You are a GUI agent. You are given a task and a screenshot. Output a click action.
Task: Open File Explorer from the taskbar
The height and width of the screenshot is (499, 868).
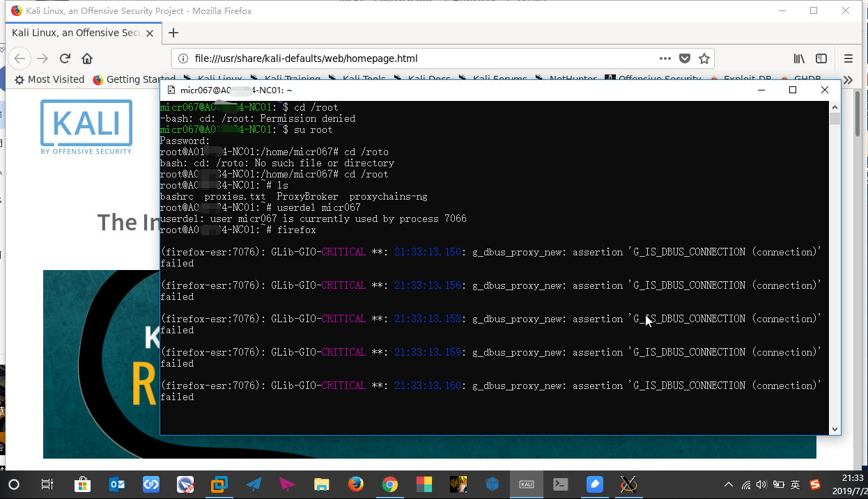coord(322,484)
